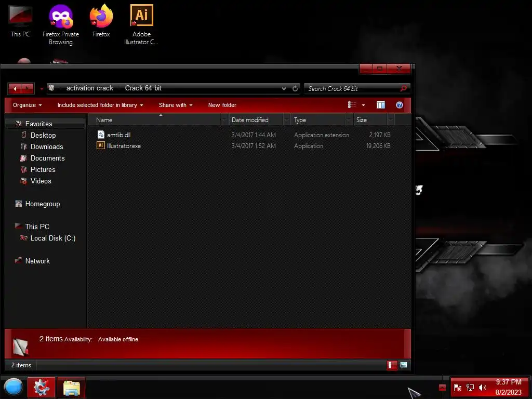Change view using the view icon

pyautogui.click(x=352, y=105)
